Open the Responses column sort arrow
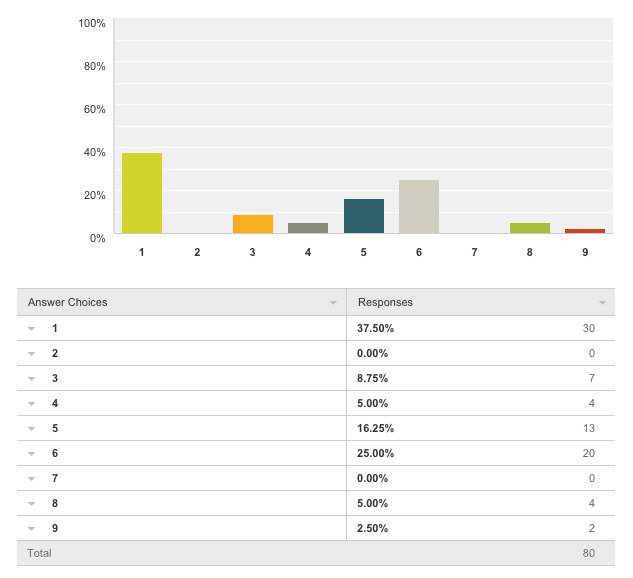The image size is (633, 578). [x=602, y=302]
